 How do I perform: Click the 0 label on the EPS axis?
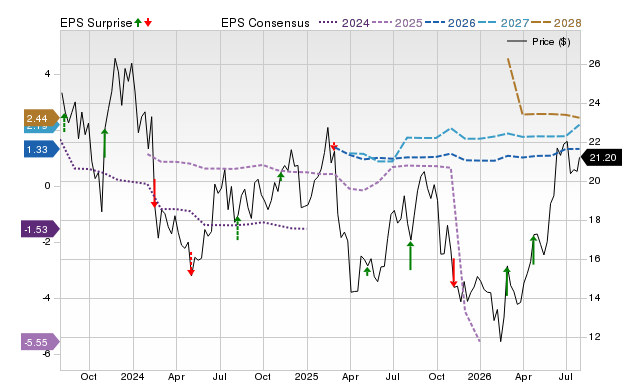48,186
